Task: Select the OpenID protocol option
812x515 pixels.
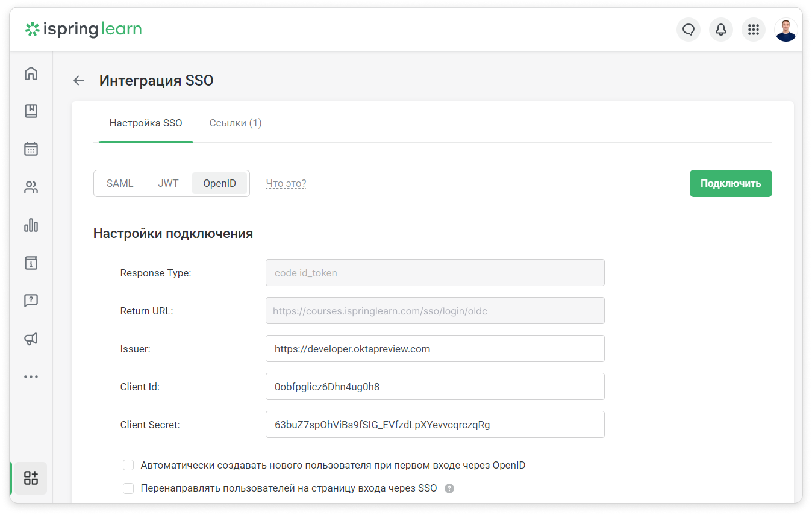Action: (x=220, y=183)
